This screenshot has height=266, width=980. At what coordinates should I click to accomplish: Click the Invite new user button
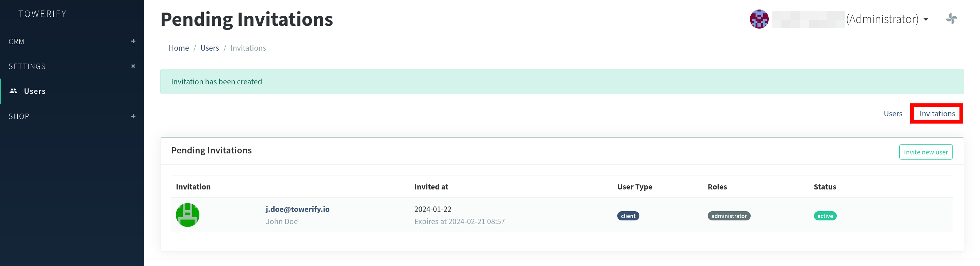pyautogui.click(x=925, y=152)
